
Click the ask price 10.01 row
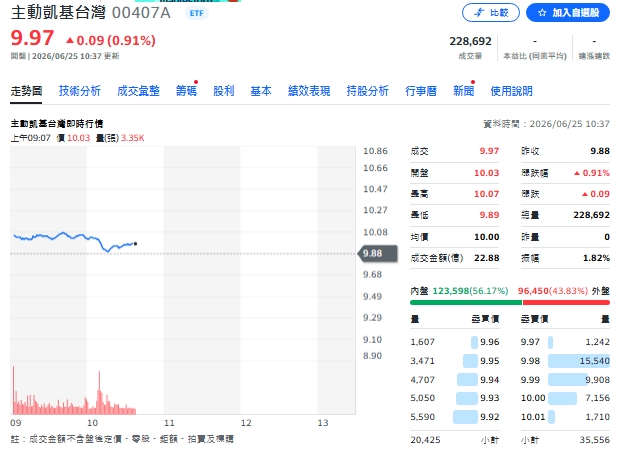[565, 417]
